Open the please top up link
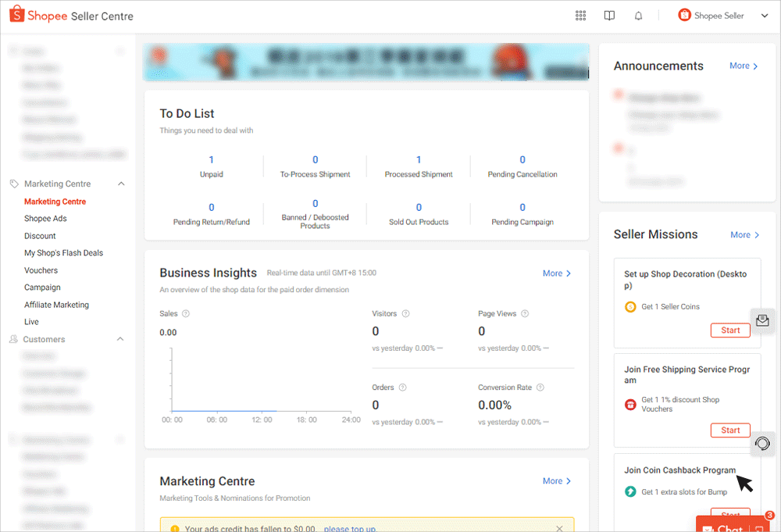 (350, 529)
